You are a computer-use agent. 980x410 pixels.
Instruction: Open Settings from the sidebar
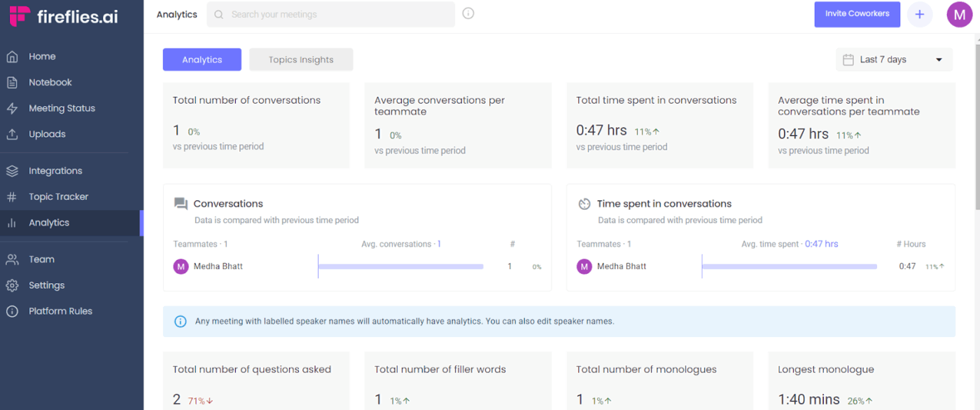point(46,285)
